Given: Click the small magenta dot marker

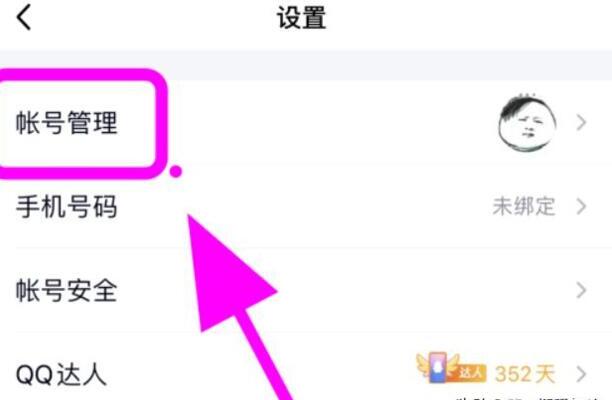Looking at the screenshot, I should (176, 171).
